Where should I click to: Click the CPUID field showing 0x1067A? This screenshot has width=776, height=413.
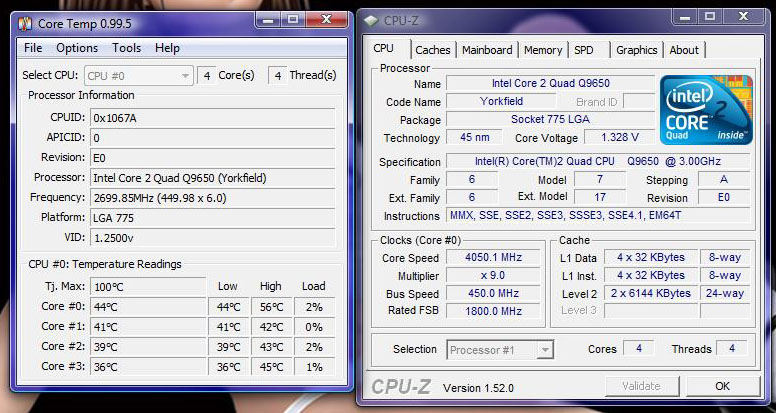[x=212, y=118]
